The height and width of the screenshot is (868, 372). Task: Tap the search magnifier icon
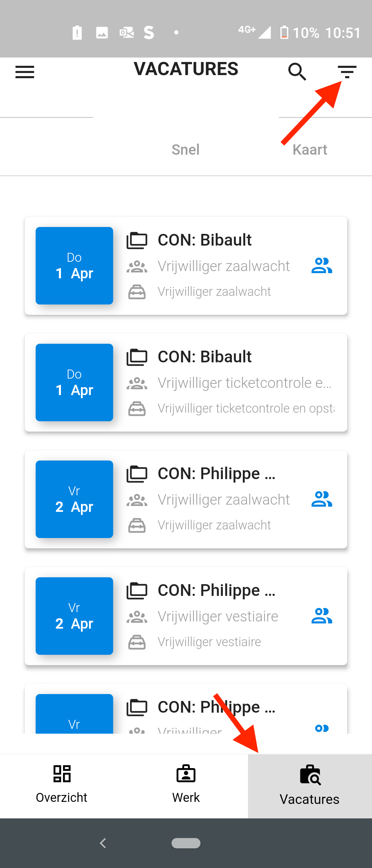(x=297, y=72)
